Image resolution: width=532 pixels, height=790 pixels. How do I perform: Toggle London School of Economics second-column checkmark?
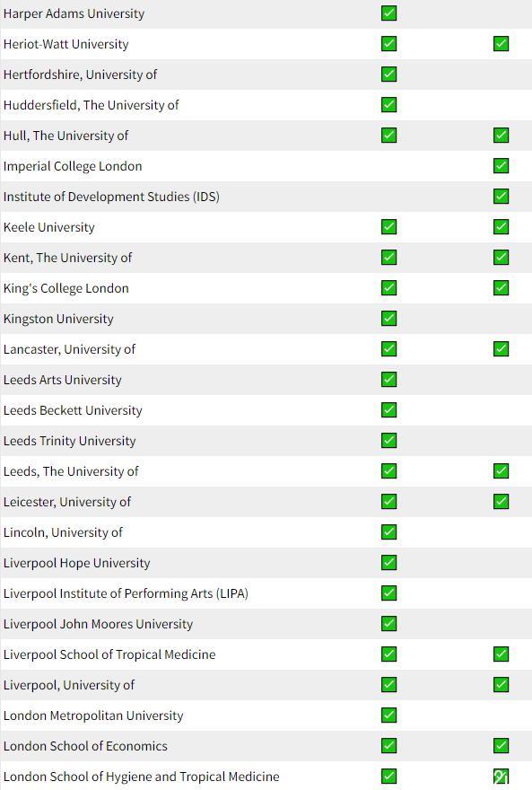click(501, 746)
